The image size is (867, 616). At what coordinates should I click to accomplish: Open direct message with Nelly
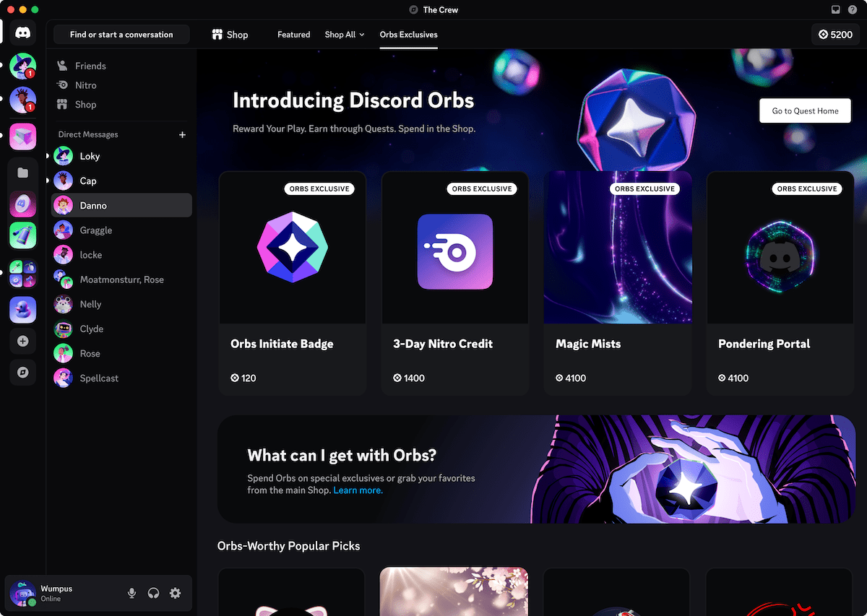[x=121, y=304]
